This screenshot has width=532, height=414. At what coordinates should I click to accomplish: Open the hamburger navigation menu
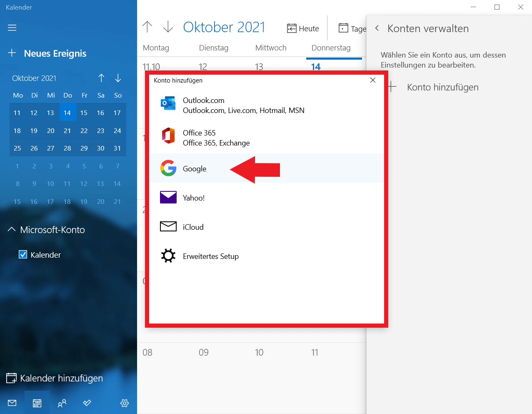pyautogui.click(x=12, y=28)
